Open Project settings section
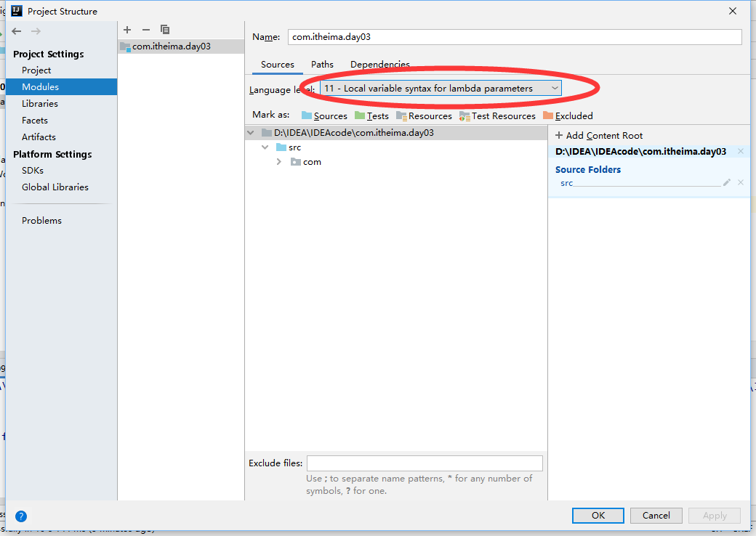The height and width of the screenshot is (536, 756). [36, 70]
